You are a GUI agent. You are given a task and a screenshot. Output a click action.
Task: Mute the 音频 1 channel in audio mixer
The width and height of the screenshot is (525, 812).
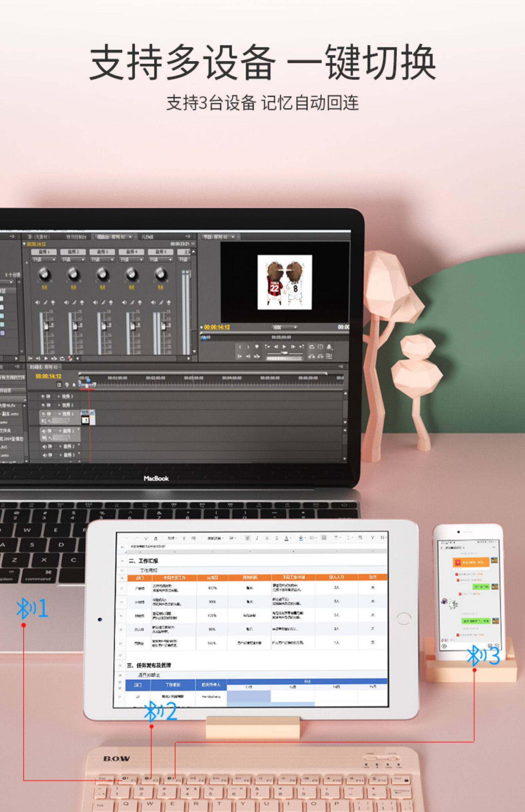37,302
